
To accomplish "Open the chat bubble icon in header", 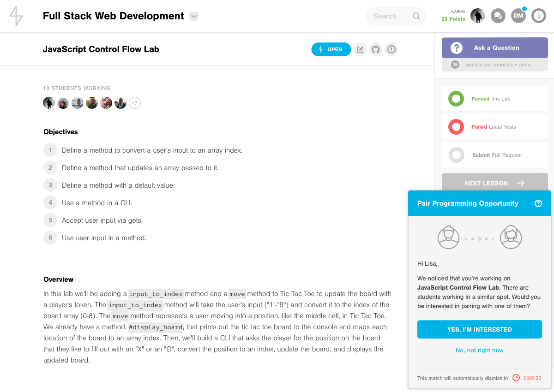I will [498, 15].
